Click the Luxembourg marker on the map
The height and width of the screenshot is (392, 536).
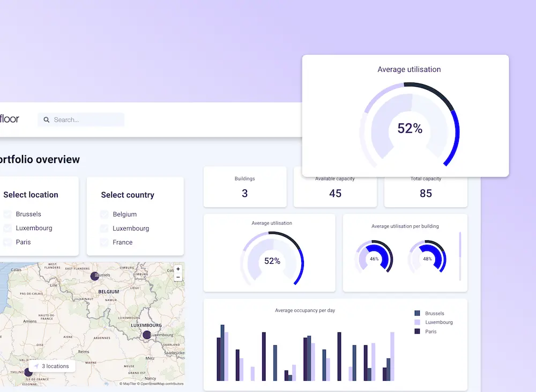tap(146, 335)
